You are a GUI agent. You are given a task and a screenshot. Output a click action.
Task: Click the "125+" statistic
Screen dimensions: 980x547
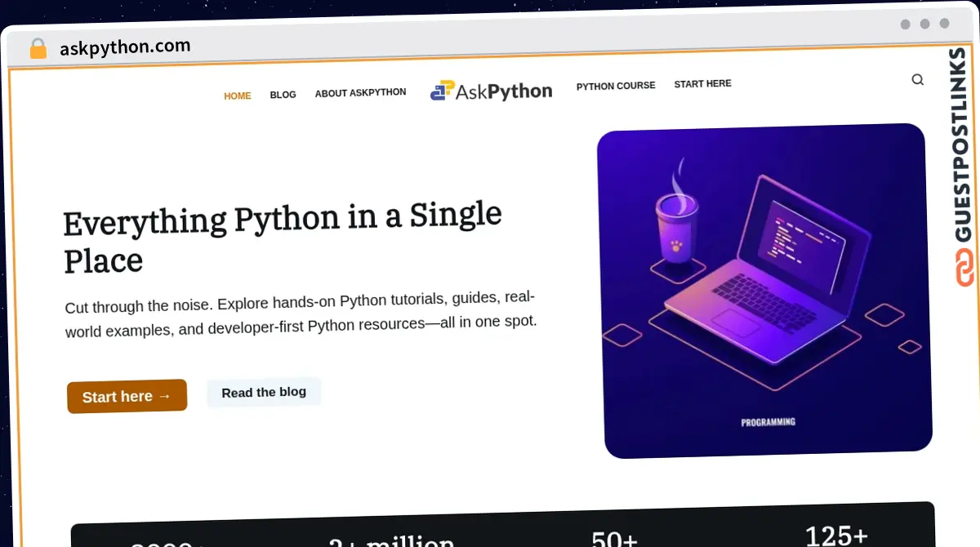point(836,536)
